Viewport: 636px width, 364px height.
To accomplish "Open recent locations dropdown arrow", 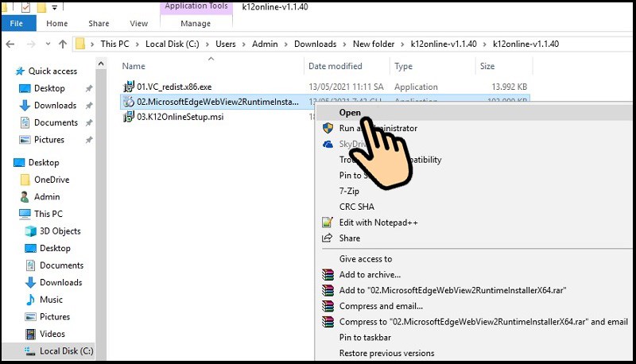I will tap(48, 44).
